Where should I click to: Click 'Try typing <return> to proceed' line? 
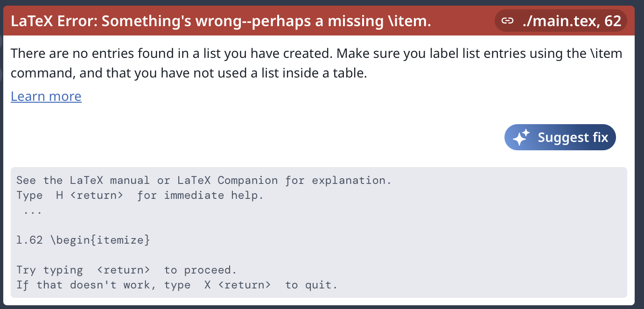coord(126,270)
